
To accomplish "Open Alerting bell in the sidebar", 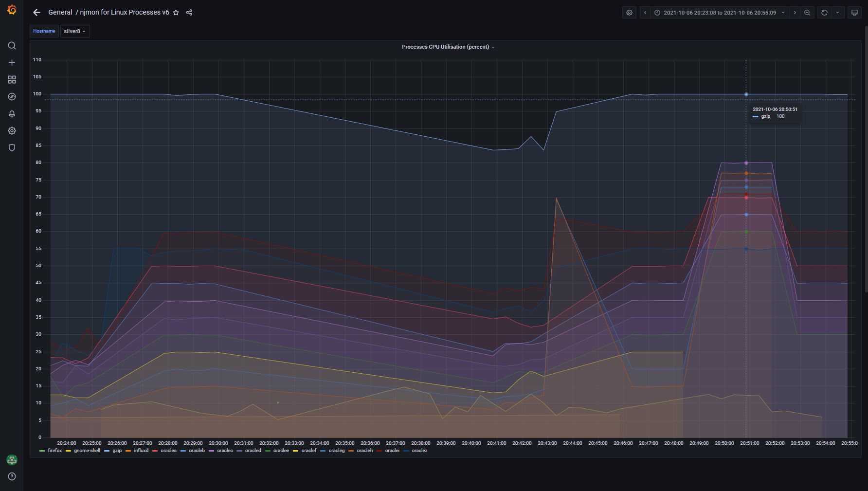I will (x=12, y=114).
